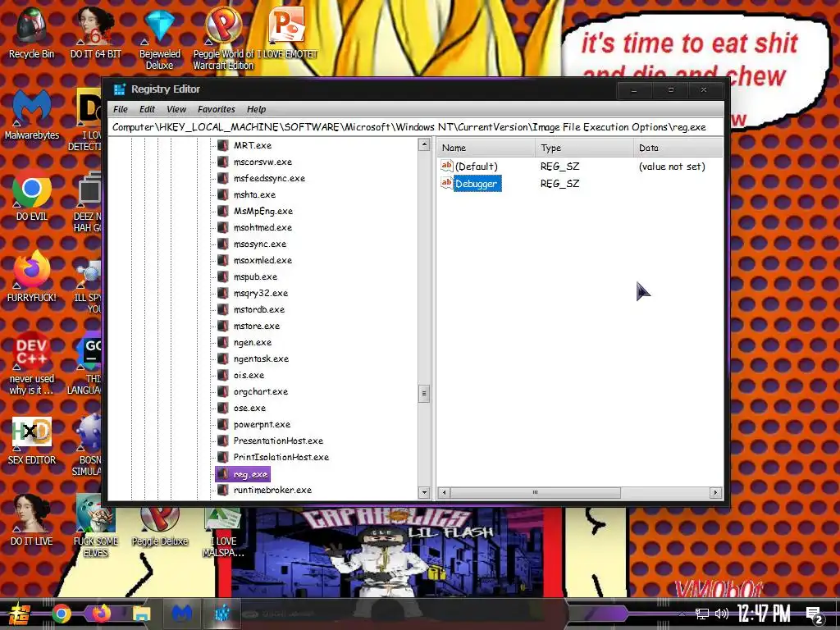Image resolution: width=840 pixels, height=630 pixels.
Task: Click the registry path address bar
Action: point(415,127)
